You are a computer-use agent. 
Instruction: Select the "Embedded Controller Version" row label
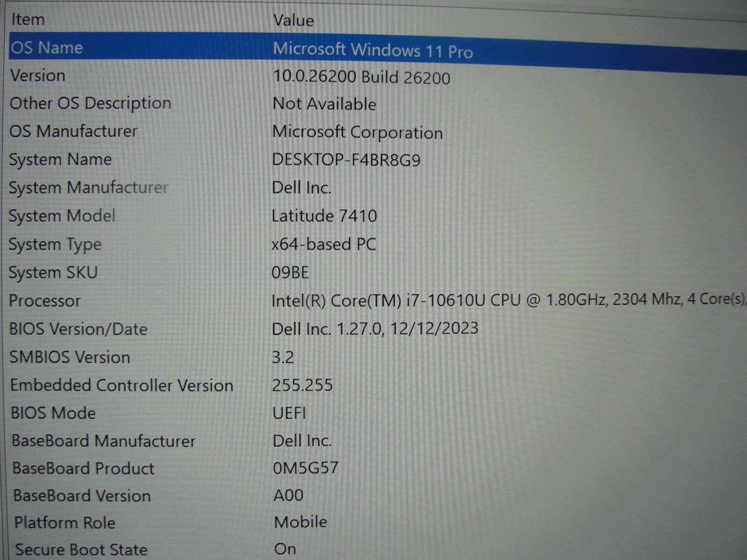121,385
